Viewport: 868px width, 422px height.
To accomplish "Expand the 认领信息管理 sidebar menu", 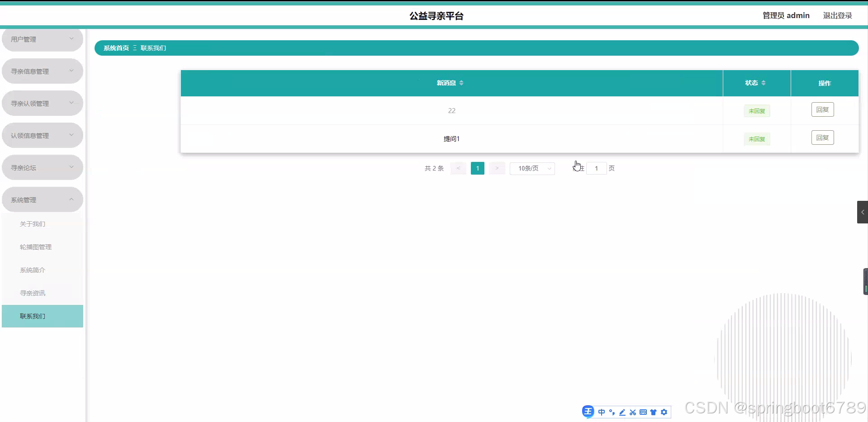I will tap(43, 136).
